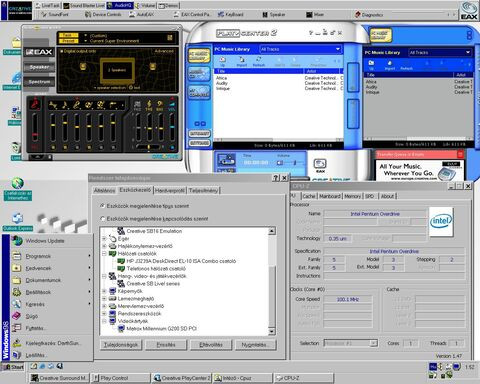Open the Speaker launcher item

(x=274, y=15)
